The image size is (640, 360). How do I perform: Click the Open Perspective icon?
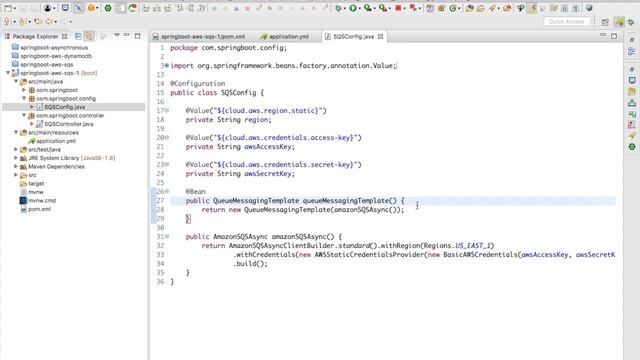coord(605,22)
